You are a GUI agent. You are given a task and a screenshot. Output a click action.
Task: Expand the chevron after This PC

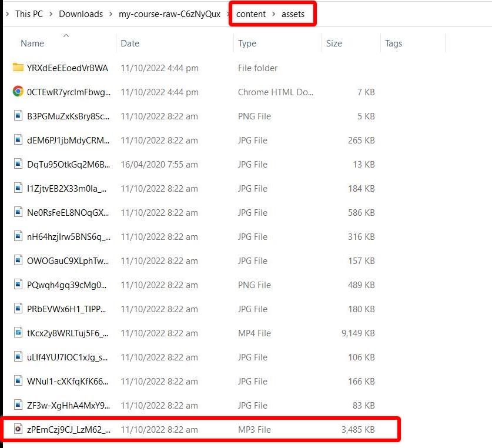[51, 14]
